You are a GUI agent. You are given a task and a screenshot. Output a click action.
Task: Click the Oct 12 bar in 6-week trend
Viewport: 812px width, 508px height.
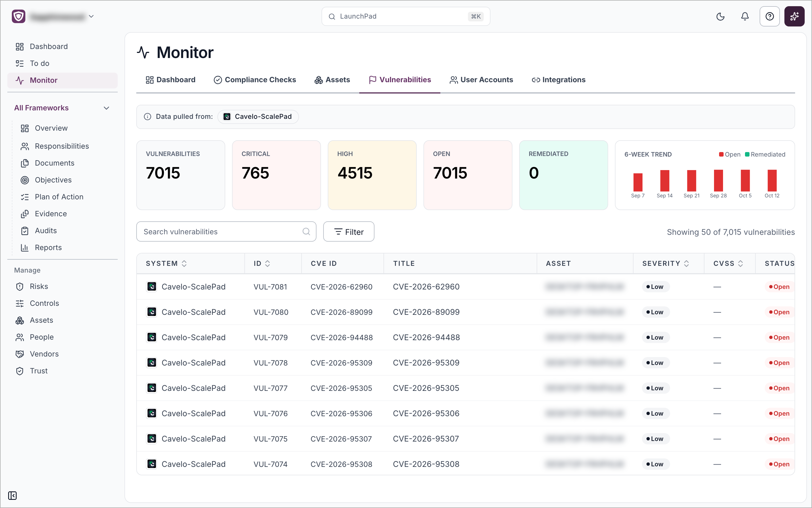click(x=772, y=181)
